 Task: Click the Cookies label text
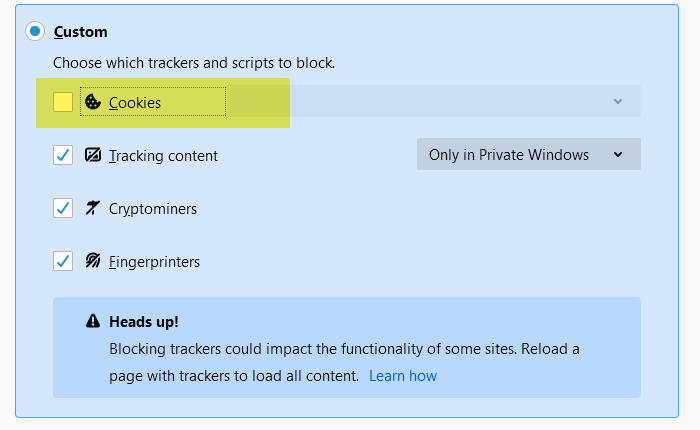[x=135, y=103]
